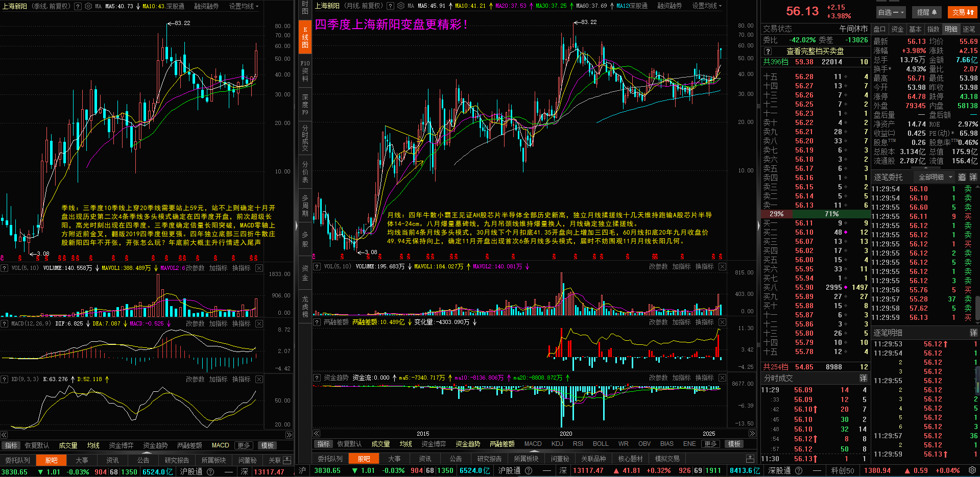The width and height of the screenshot is (980, 477).
Task: Expand 分时成交 detail with 详 button
Action: [x=863, y=378]
